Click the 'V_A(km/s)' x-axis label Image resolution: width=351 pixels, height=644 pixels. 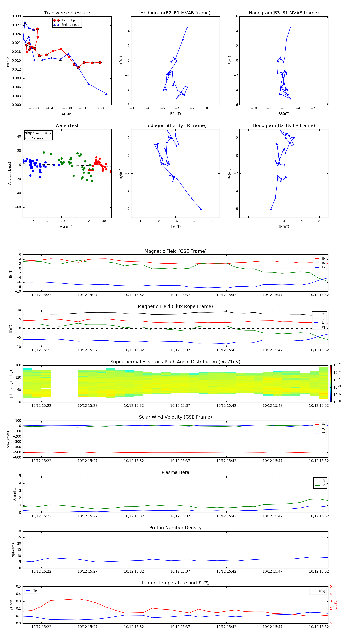tap(67, 227)
